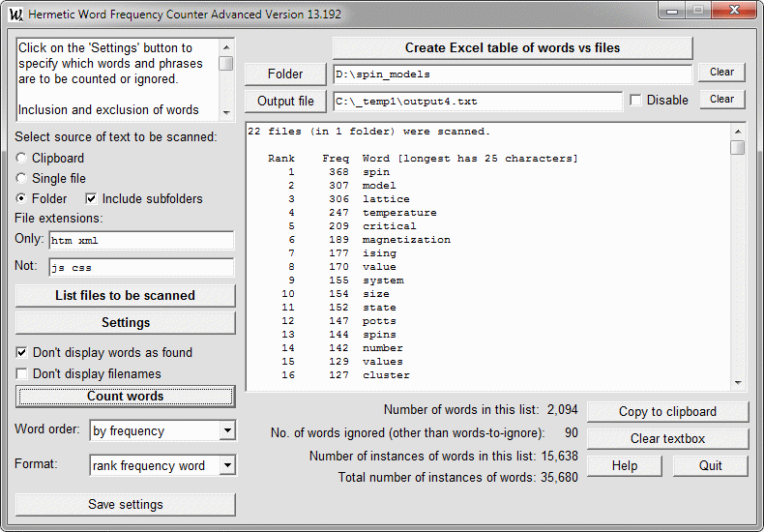Toggle Don't display words as found

pyautogui.click(x=21, y=352)
